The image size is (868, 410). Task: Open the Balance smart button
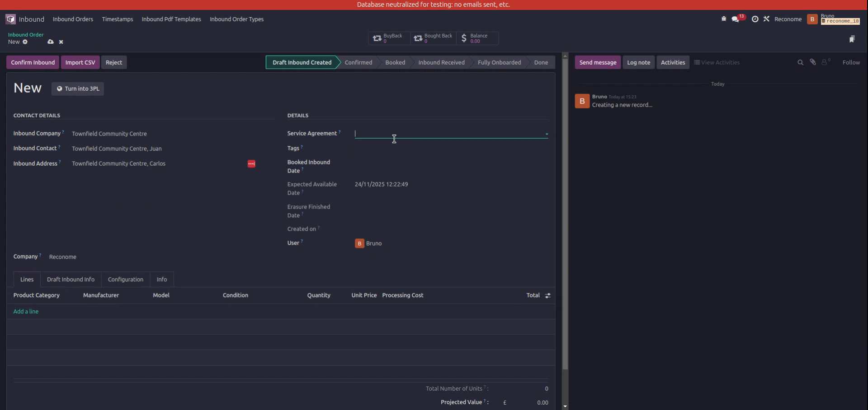point(477,38)
